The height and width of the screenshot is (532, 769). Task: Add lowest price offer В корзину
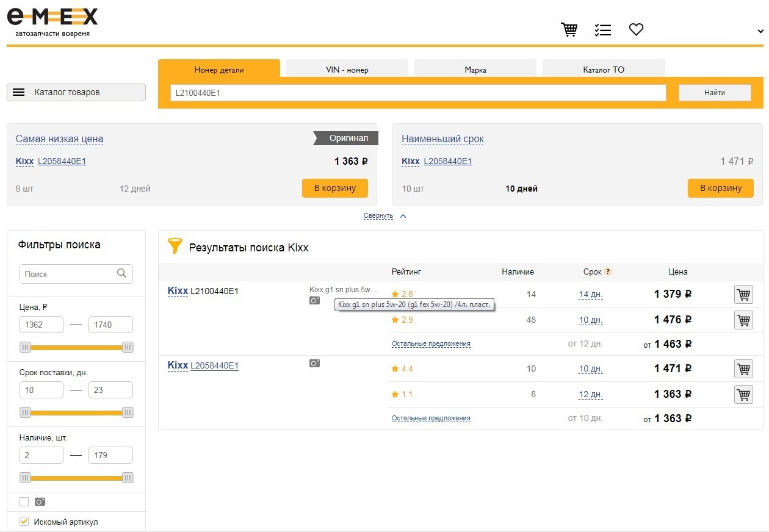(335, 188)
